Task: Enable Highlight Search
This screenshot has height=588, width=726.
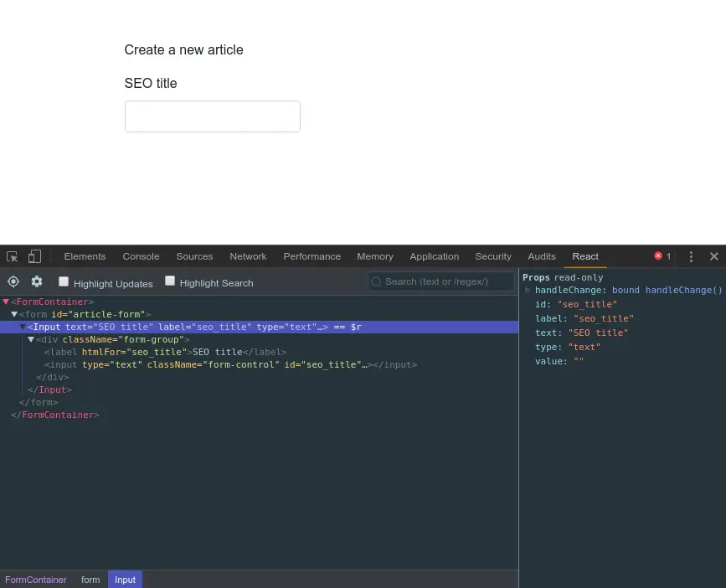Action: pyautogui.click(x=170, y=281)
